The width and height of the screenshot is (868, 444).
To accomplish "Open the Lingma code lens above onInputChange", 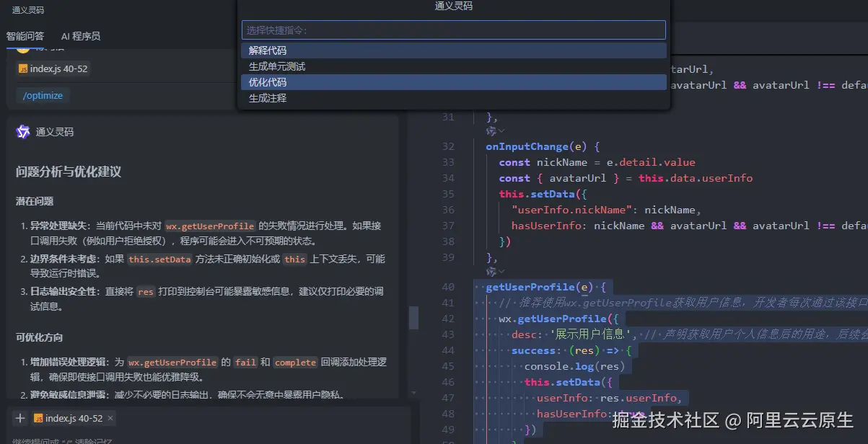I will (491, 131).
